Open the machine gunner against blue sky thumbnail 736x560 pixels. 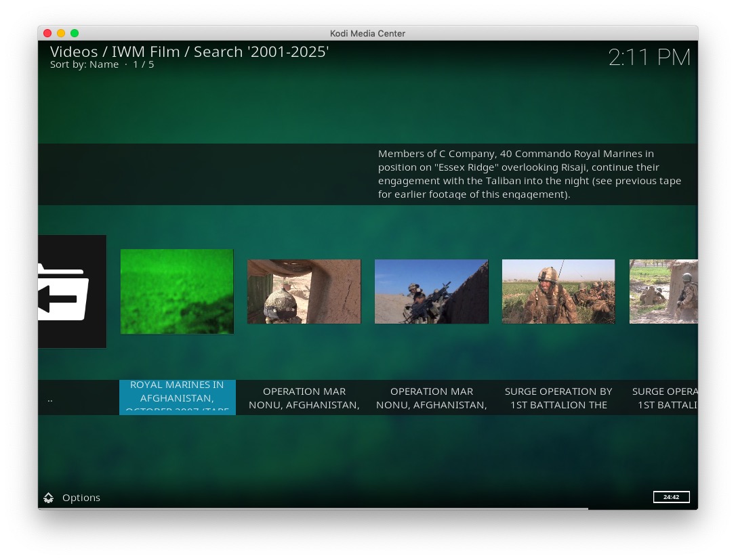(431, 291)
